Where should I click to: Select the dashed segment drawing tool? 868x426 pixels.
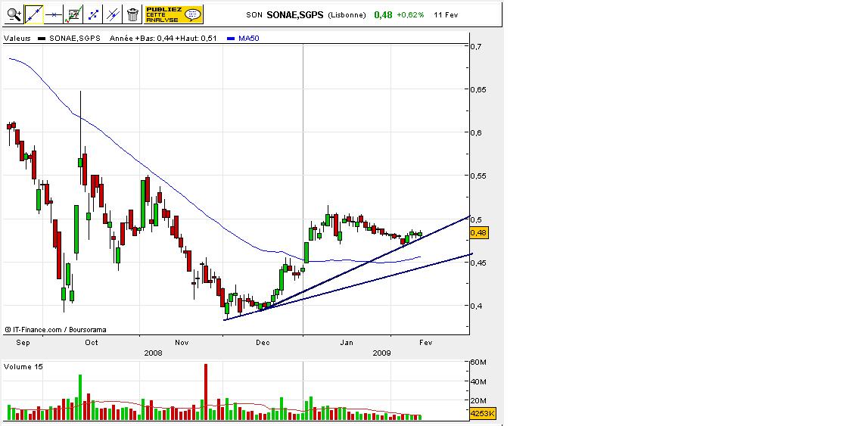(x=93, y=14)
